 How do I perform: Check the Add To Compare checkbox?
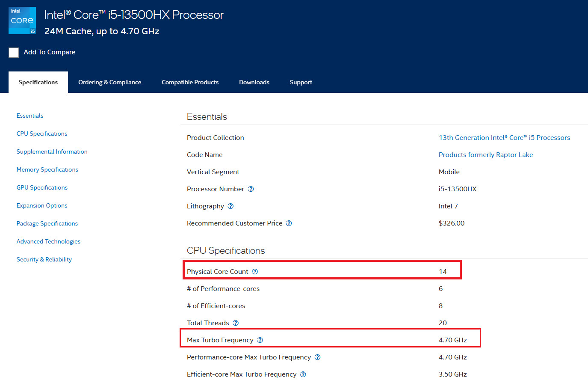tap(14, 52)
